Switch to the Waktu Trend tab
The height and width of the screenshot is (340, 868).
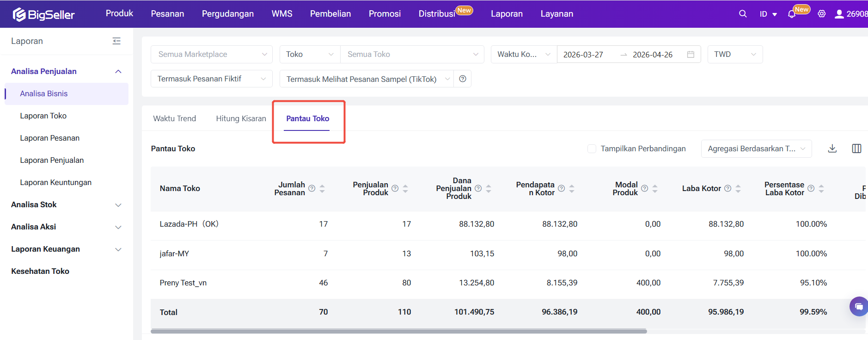174,119
